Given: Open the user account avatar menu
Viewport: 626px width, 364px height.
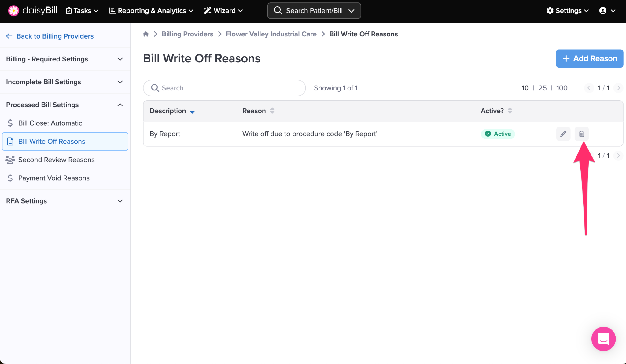Looking at the screenshot, I should click(x=607, y=11).
